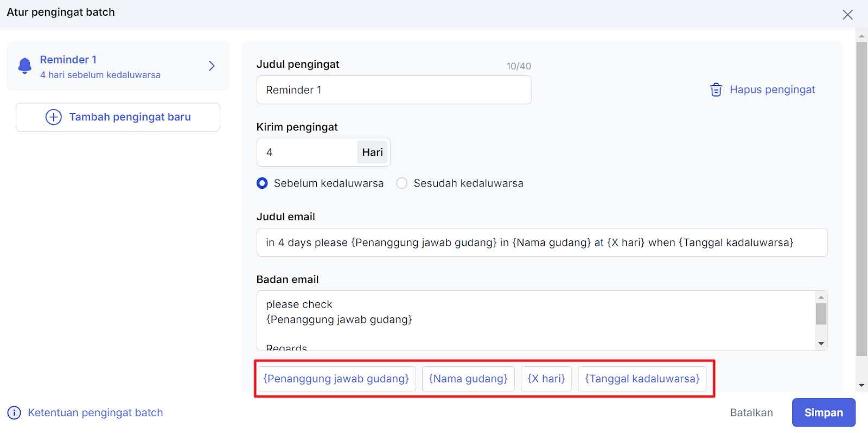This screenshot has height=433, width=868.
Task: Insert {Penanggung jawab gudang} placeholder chip
Action: (x=336, y=379)
